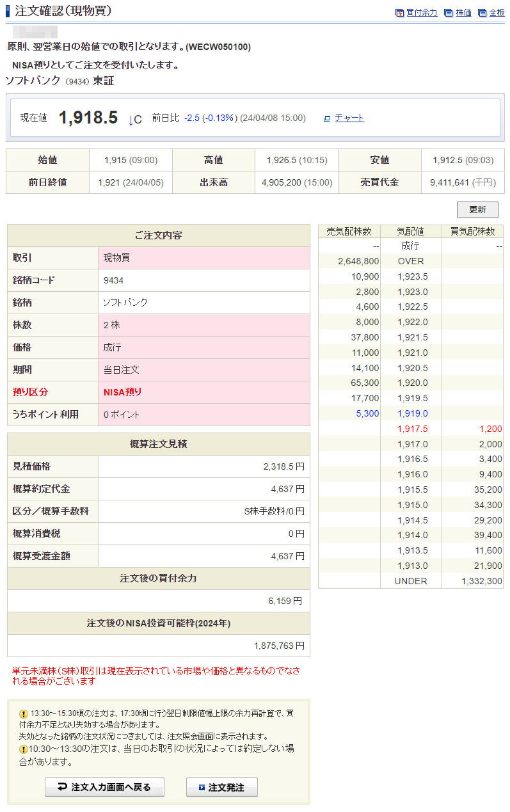The height and width of the screenshot is (812, 510).
Task: Click the first yellow warning icon
Action: [x=24, y=713]
